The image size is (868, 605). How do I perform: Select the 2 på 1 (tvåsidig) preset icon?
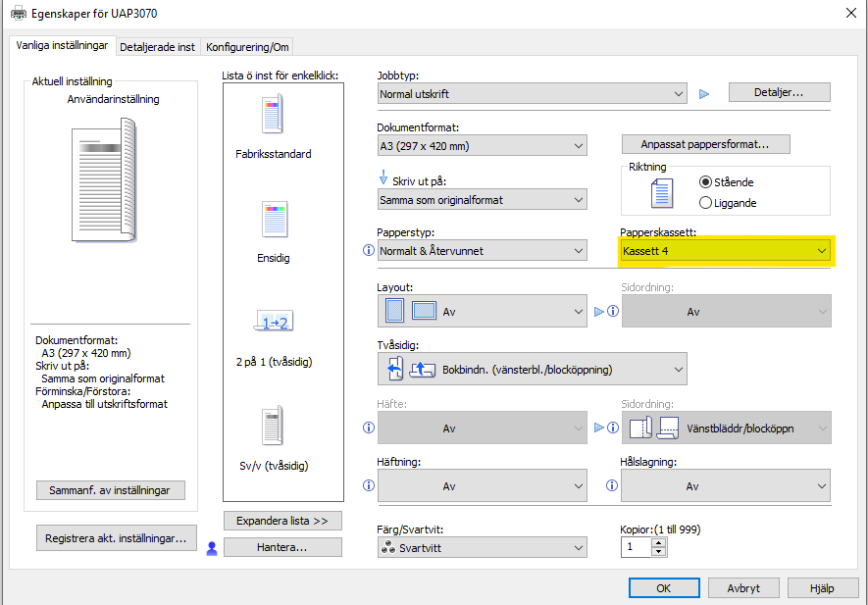pos(274,321)
